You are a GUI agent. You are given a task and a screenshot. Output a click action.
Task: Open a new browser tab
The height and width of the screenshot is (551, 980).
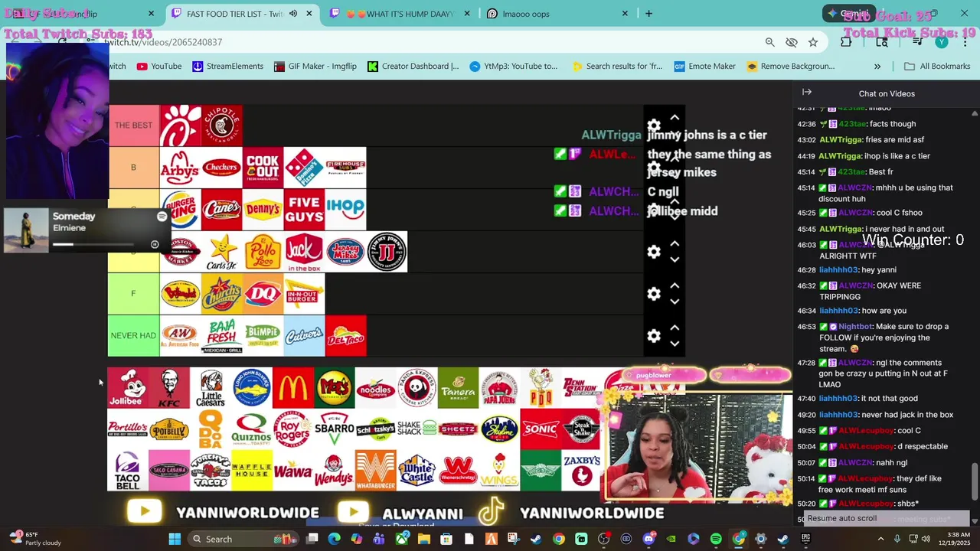point(648,14)
